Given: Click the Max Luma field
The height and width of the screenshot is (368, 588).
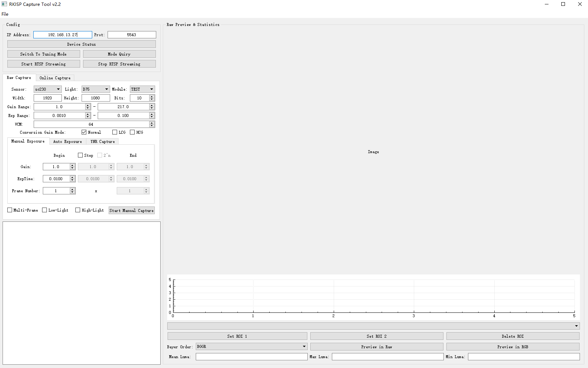Looking at the screenshot, I should click(x=387, y=357).
